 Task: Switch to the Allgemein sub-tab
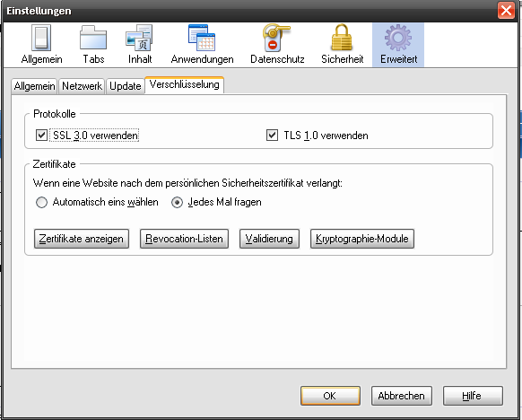[x=34, y=86]
